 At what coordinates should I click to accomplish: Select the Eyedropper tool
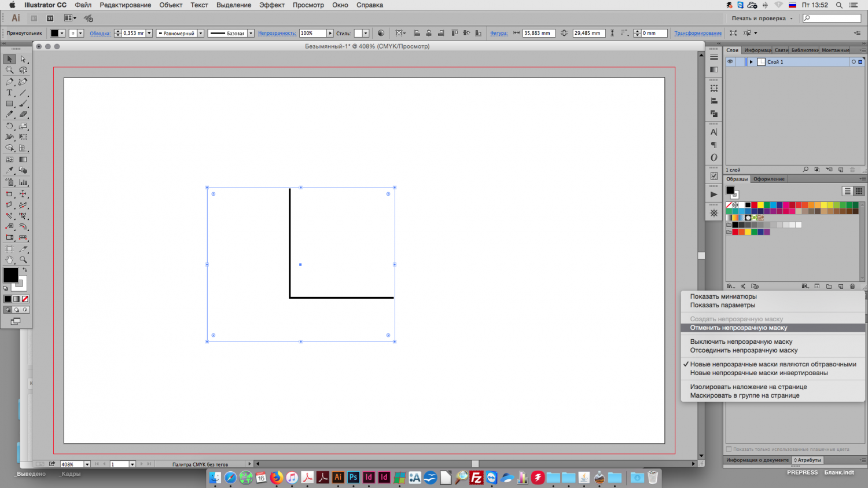click(x=9, y=170)
